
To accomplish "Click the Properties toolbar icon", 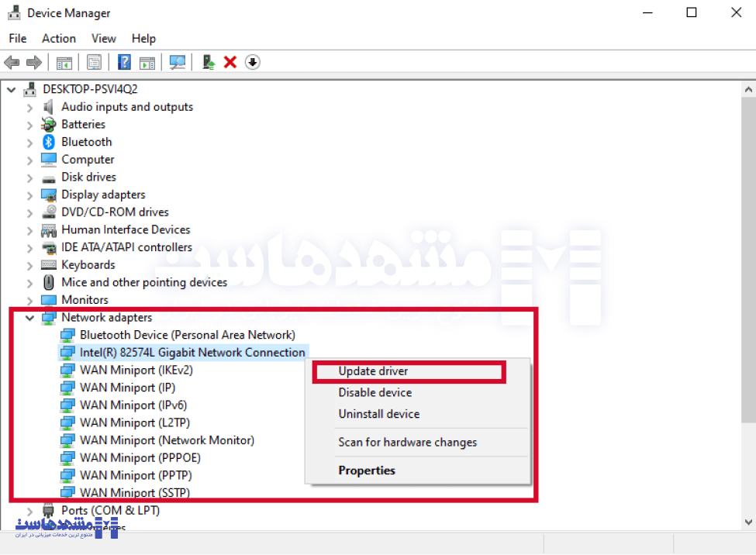I will click(x=95, y=62).
